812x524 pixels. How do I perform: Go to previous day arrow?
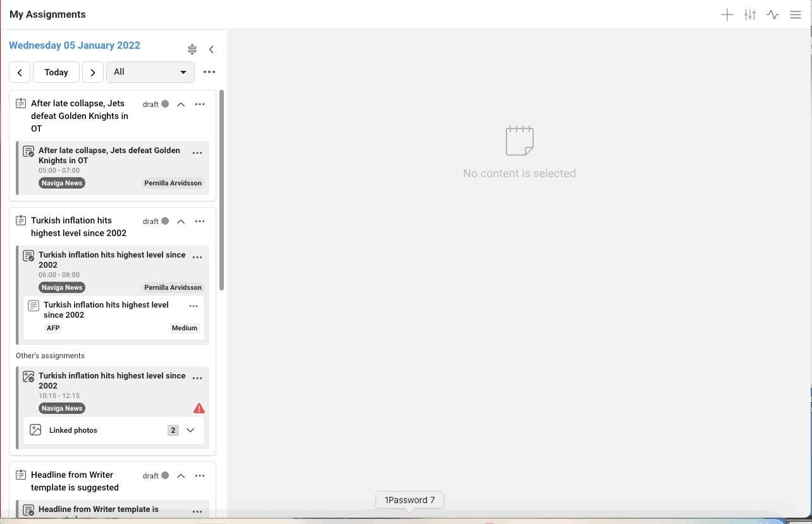point(20,72)
